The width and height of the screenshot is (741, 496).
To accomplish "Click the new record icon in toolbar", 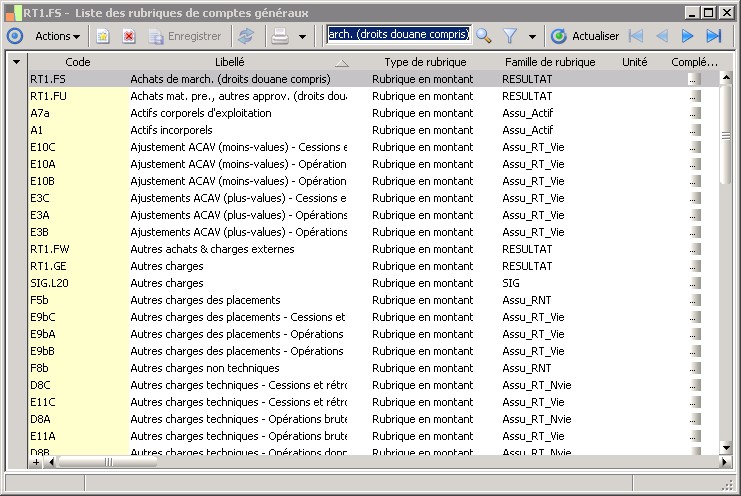I will click(102, 36).
